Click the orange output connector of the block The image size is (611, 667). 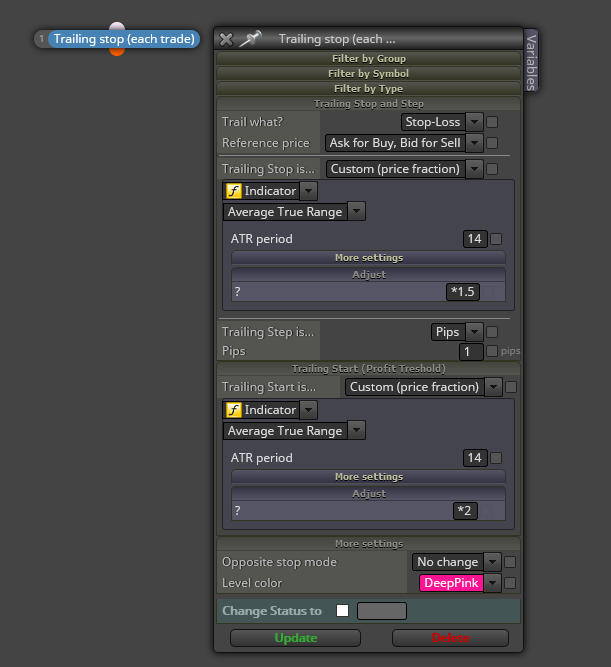coord(117,51)
